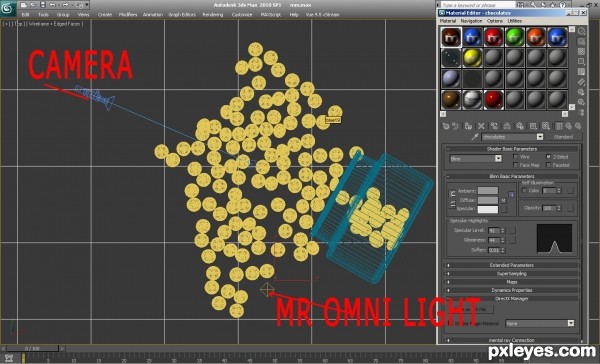Screen dimensions: 600x364
Task: Enable the Wire checkbox
Action: [x=516, y=157]
